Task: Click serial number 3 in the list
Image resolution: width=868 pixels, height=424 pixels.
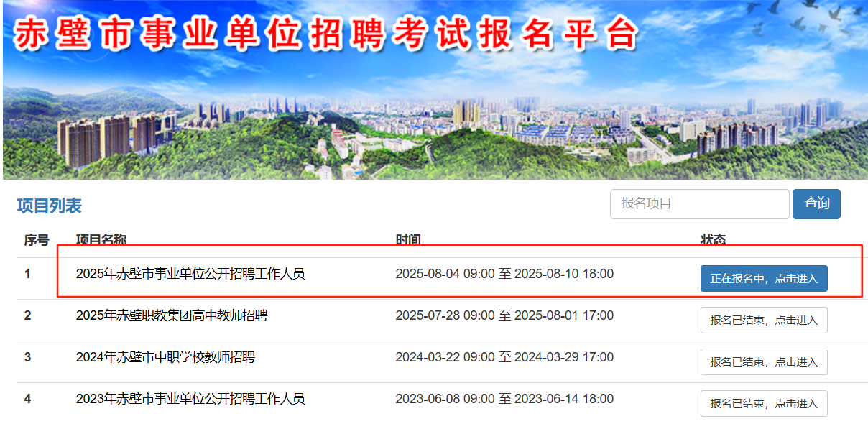Action: tap(28, 357)
